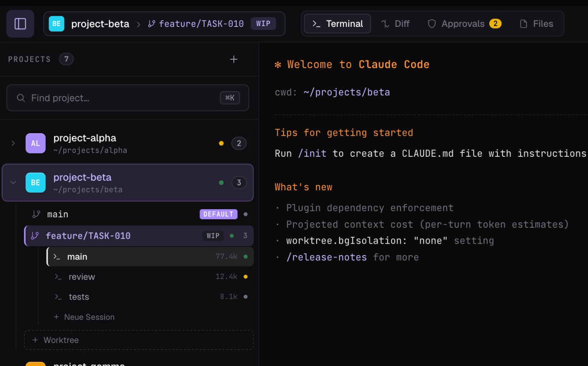
Task: Click the count badge 2 on project-alpha
Action: point(239,143)
